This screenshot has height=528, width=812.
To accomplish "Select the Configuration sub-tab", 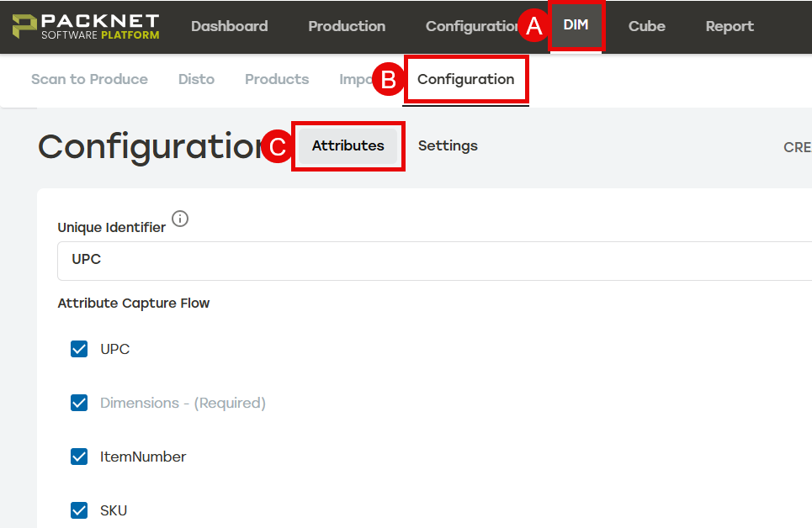I will pyautogui.click(x=465, y=79).
